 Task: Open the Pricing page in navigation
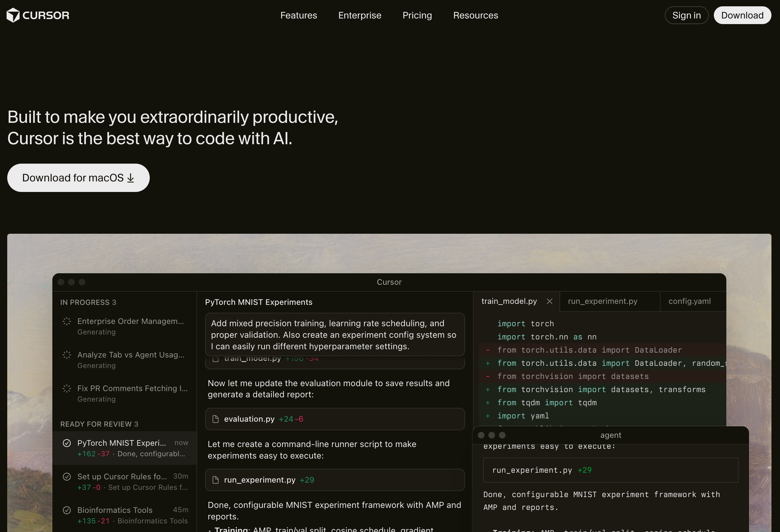coord(417,15)
